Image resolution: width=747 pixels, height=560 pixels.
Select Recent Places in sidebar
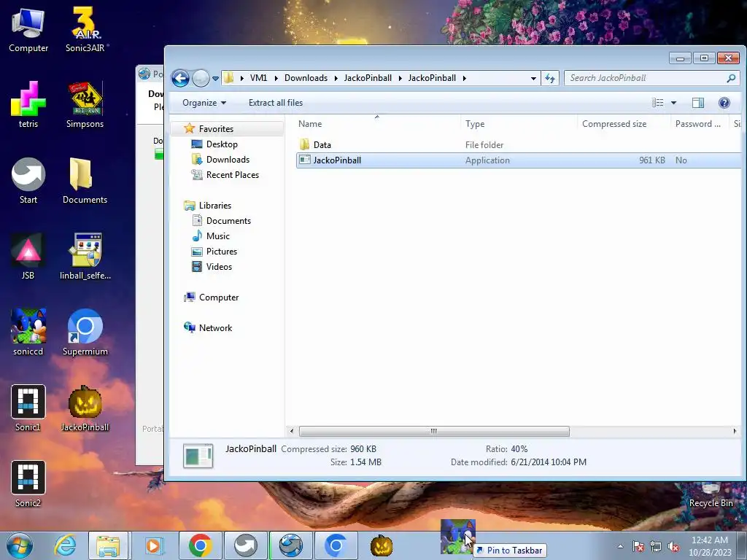(233, 175)
